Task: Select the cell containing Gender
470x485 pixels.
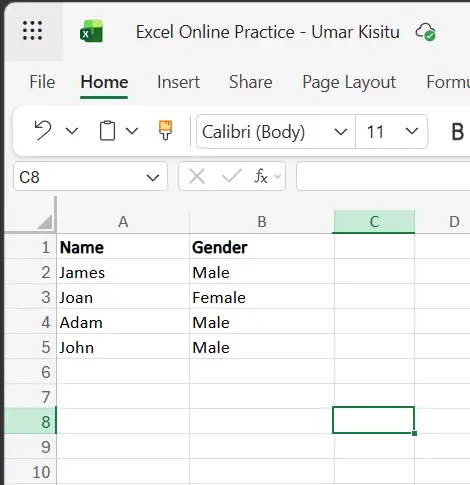Action: (262, 246)
